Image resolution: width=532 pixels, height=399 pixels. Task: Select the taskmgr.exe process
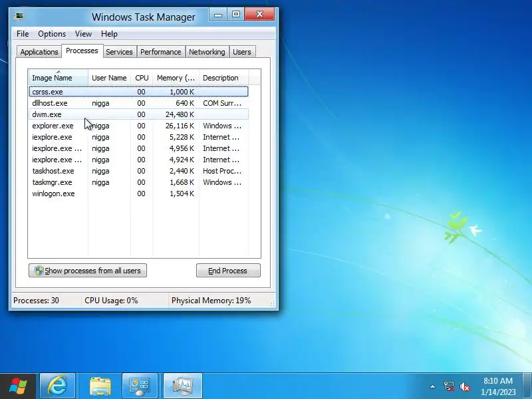[139, 182]
